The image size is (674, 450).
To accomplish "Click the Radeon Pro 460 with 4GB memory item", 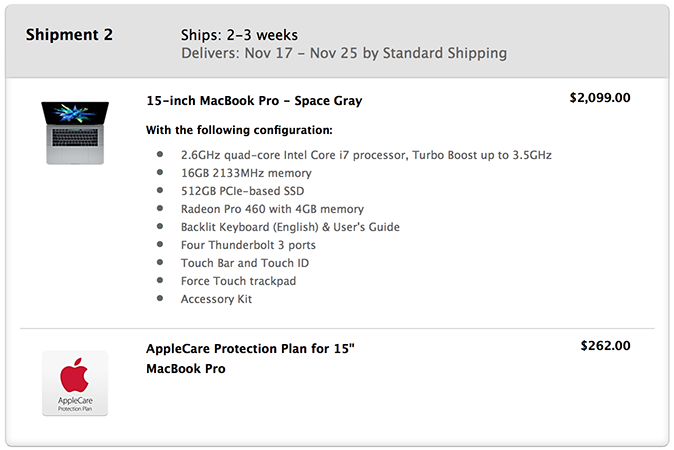I will point(273,209).
